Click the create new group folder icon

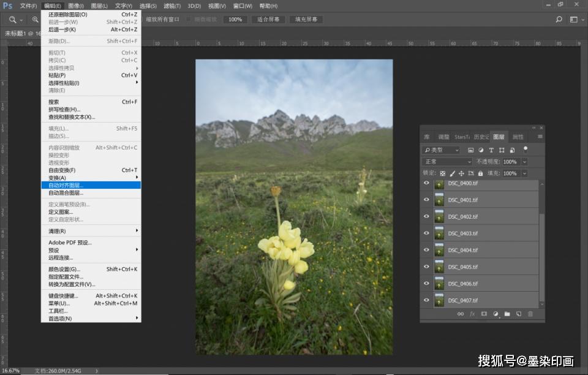(507, 314)
